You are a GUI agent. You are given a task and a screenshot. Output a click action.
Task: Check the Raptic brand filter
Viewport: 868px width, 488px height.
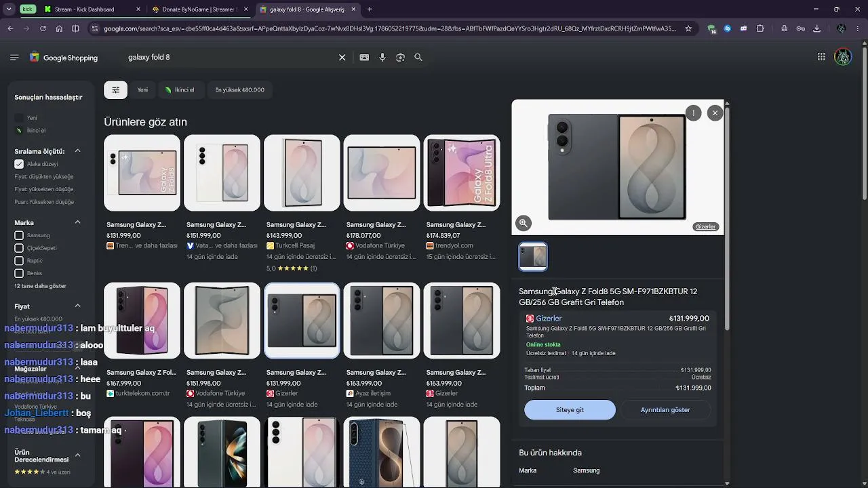pos(19,261)
